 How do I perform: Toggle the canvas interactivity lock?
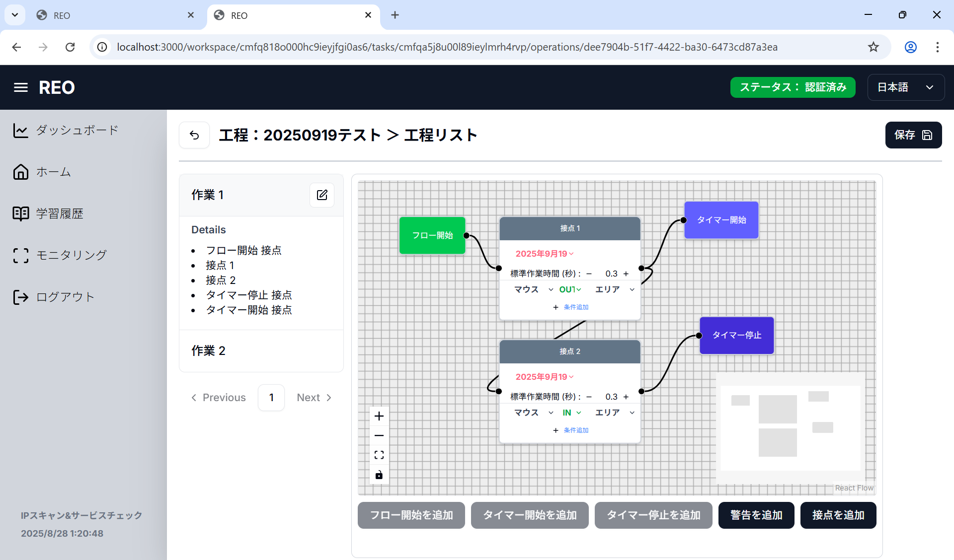[379, 475]
